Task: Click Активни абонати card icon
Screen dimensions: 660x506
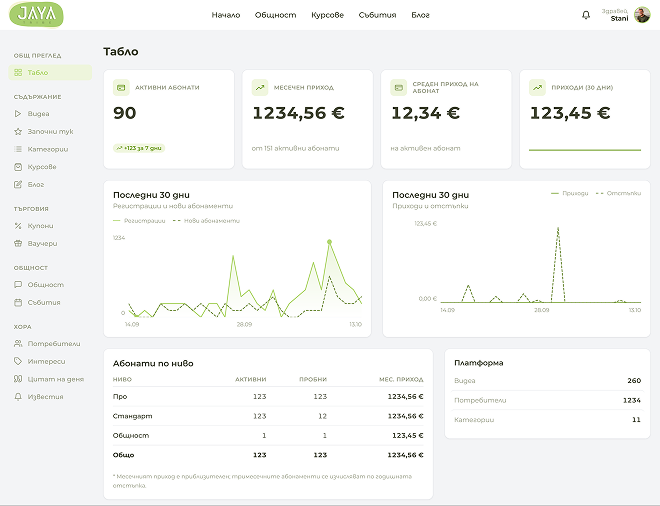Action: pyautogui.click(x=121, y=88)
